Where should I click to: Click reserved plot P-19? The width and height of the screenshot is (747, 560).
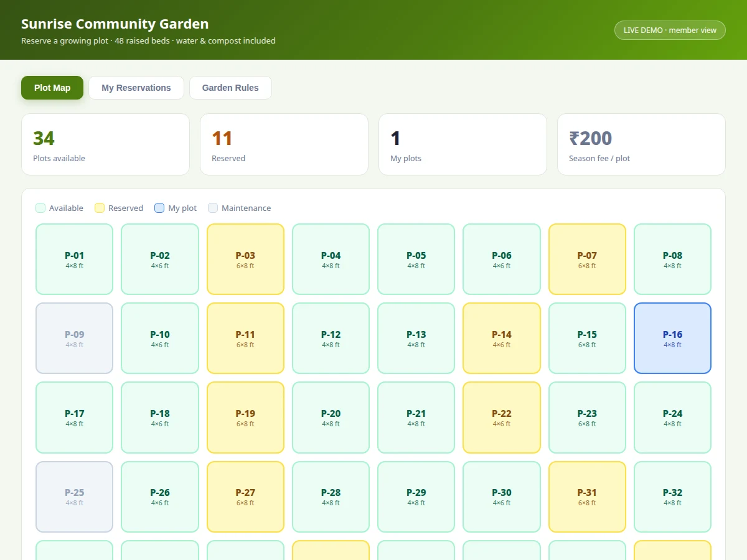coord(245,418)
